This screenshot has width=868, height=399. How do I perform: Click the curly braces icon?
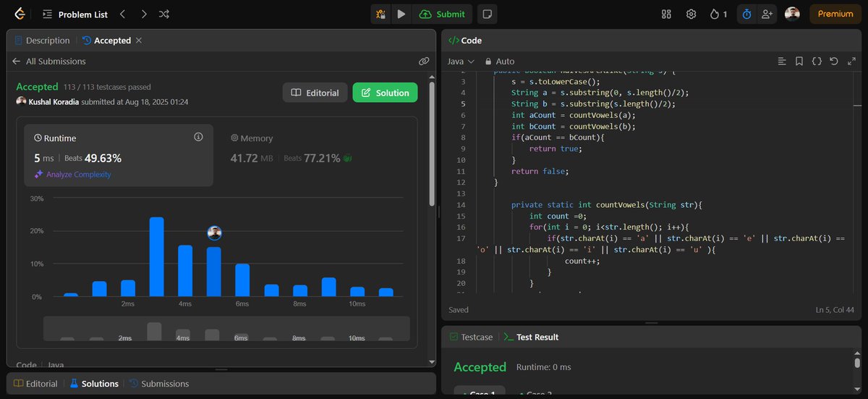817,62
